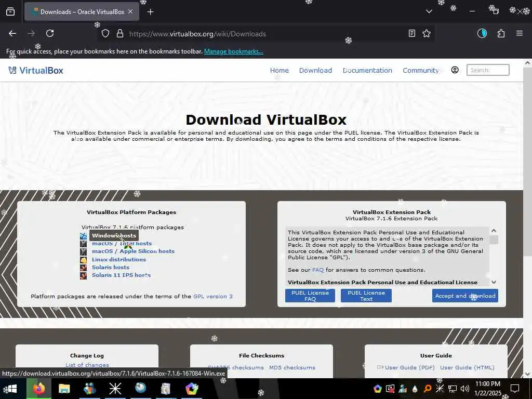Image resolution: width=532 pixels, height=399 pixels.
Task: Open Firefox View icon at tab bar left
Action: click(10, 11)
